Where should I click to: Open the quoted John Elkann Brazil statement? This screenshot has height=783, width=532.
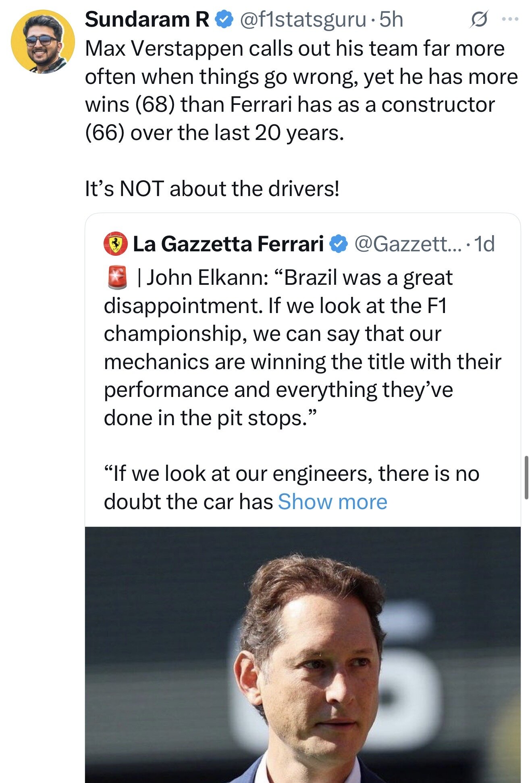298,347
